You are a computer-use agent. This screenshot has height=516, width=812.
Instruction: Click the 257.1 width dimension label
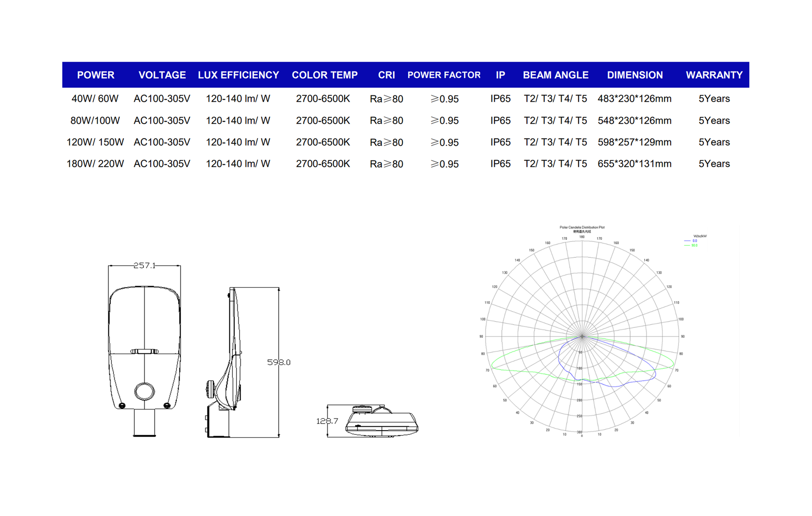144,265
